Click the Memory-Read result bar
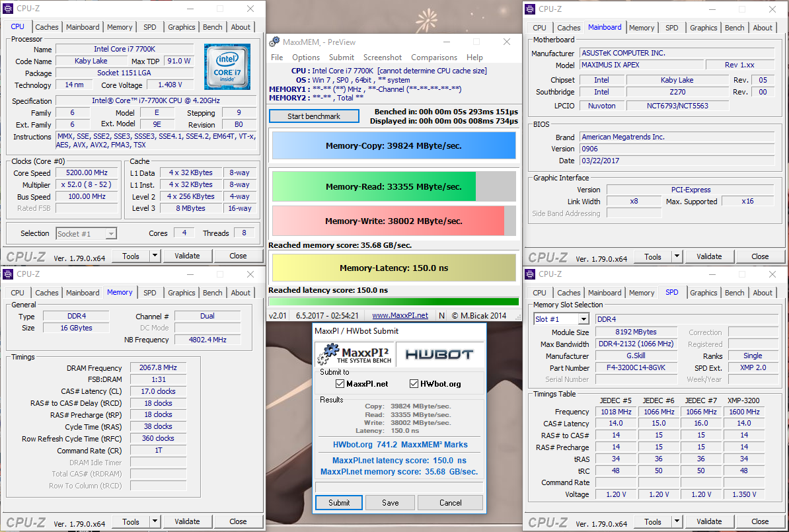Viewport: 789px width, 532px height. (394, 187)
